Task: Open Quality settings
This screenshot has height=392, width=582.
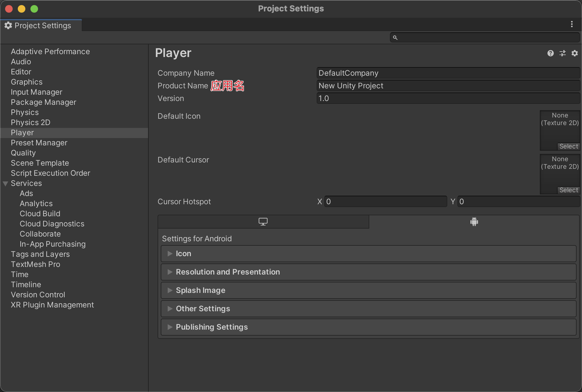Action: (74, 153)
